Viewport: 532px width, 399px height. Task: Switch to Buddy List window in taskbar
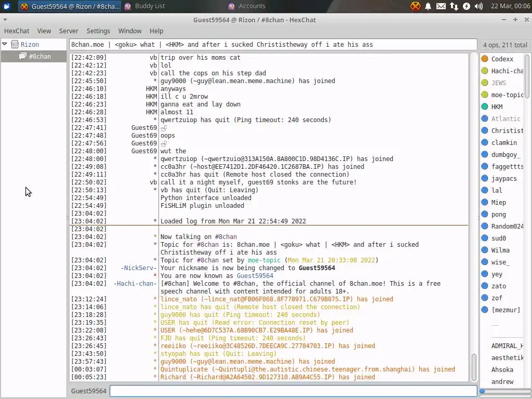pos(145,6)
